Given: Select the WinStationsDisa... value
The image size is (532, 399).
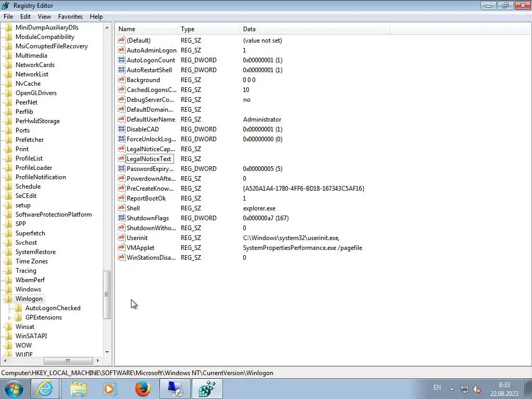Looking at the screenshot, I should [x=151, y=258].
